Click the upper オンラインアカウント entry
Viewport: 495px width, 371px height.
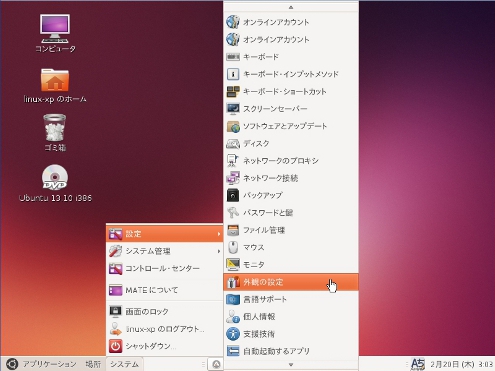[291, 22]
